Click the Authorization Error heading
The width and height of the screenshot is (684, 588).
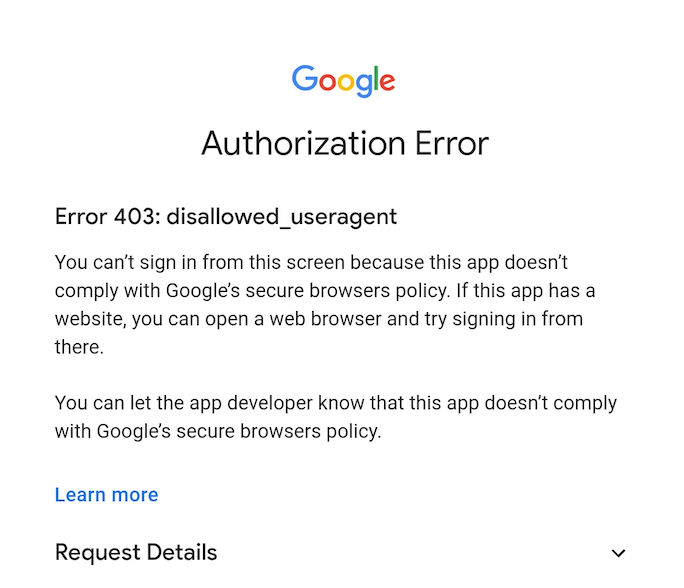point(345,143)
